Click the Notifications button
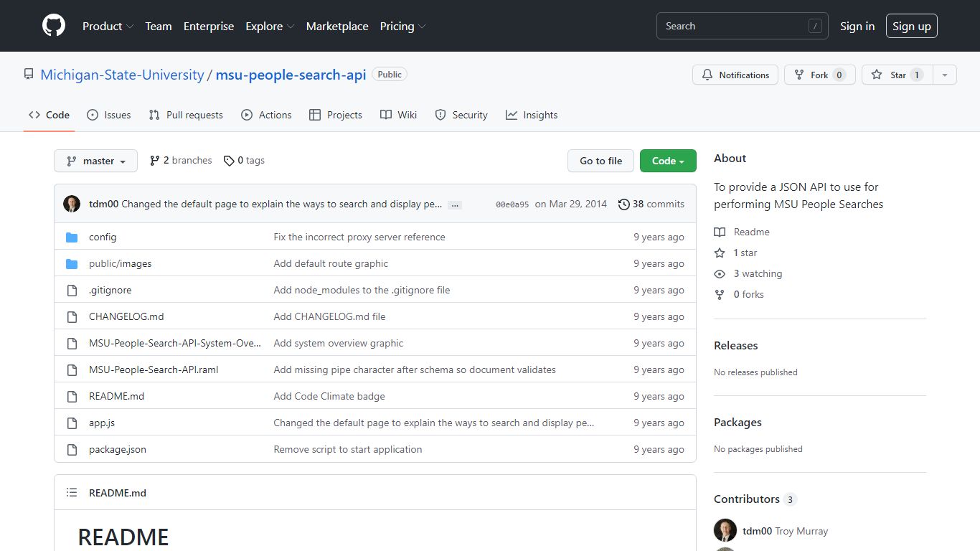 point(735,75)
